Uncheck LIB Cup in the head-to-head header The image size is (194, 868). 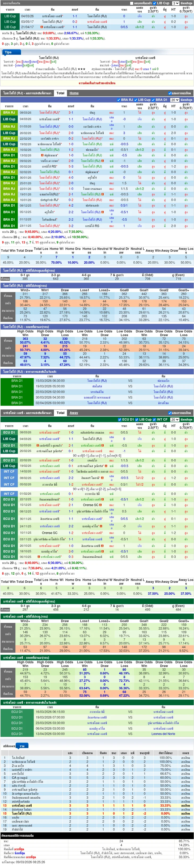point(154,3)
